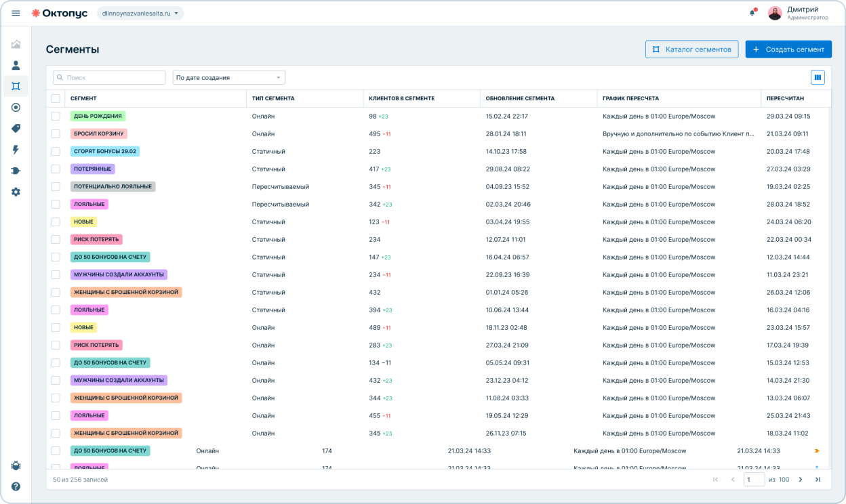
Task: Click the tag icon in the sidebar
Action: coord(16,129)
